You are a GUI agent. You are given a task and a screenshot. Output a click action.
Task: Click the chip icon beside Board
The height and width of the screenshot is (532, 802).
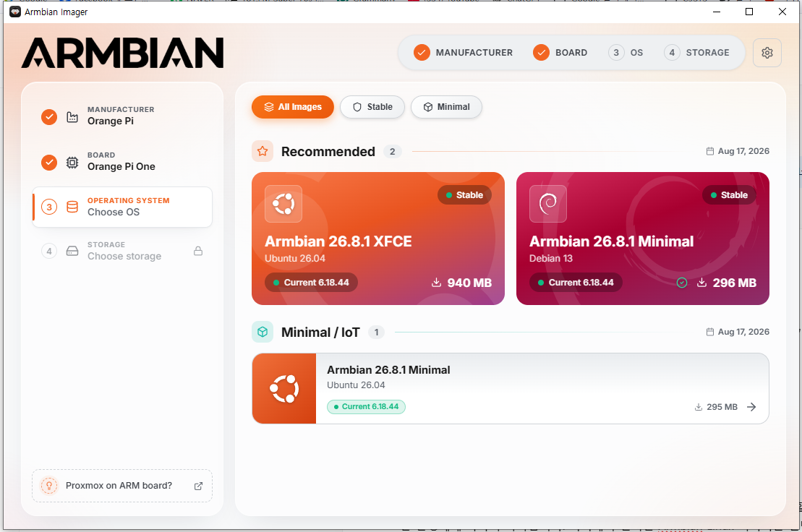(72, 163)
